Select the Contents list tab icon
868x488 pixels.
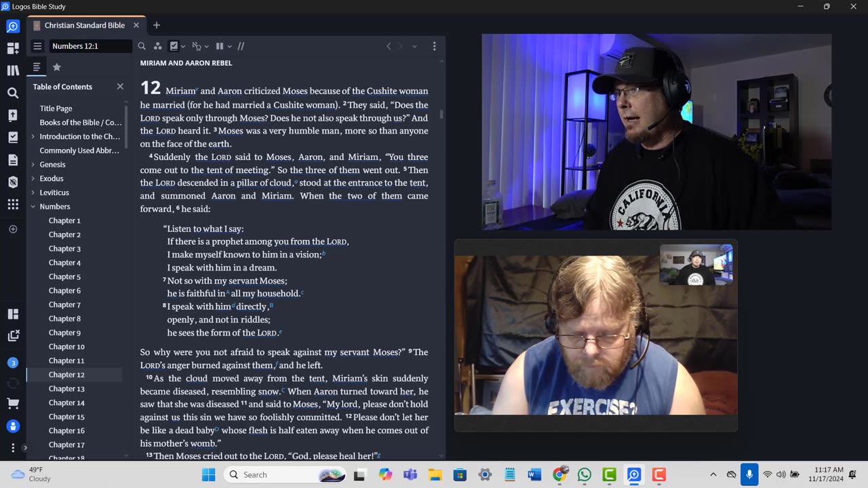coord(37,67)
